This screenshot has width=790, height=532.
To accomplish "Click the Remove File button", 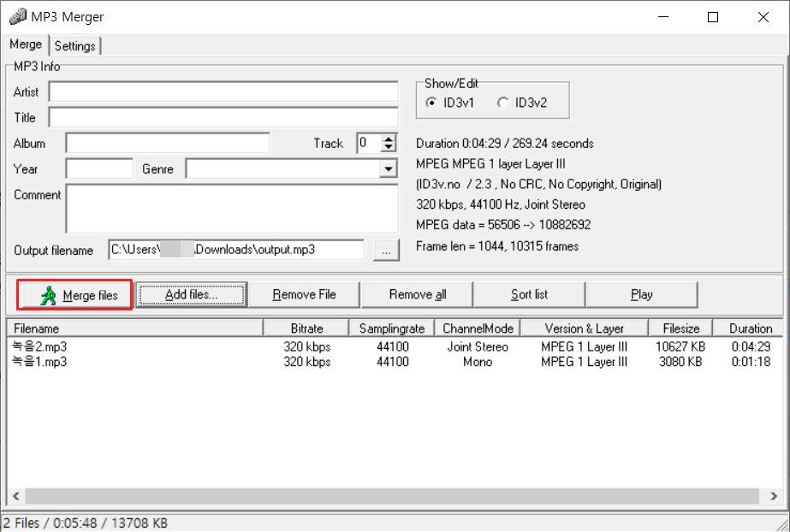I will tap(304, 294).
